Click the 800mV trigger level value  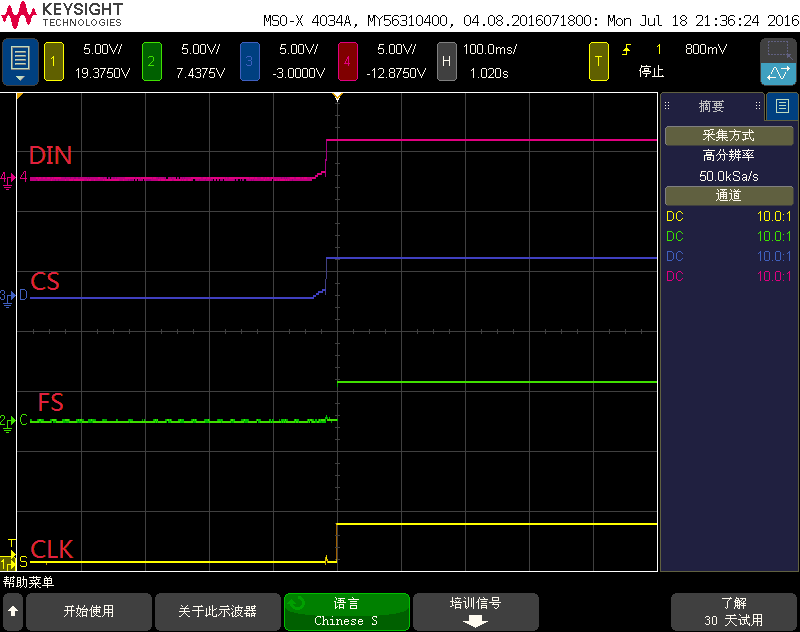click(706, 49)
